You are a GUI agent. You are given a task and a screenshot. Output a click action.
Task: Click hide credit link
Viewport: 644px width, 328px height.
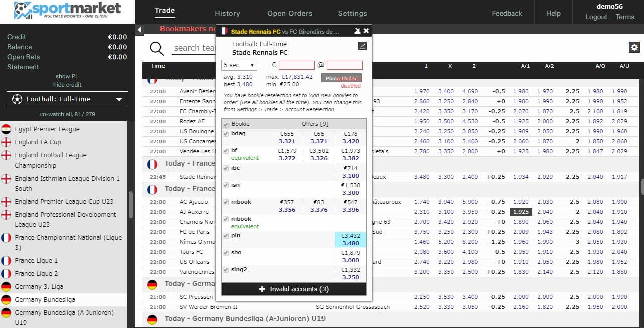pos(67,85)
